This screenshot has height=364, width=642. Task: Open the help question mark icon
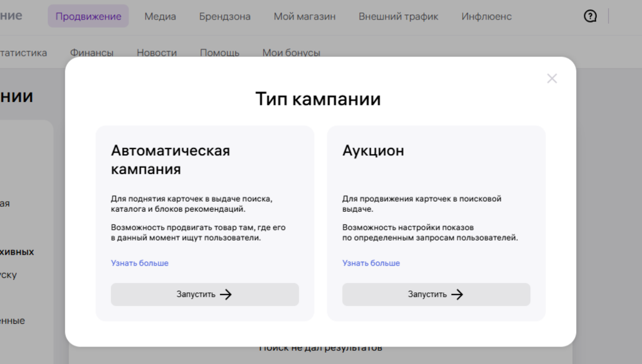point(590,16)
